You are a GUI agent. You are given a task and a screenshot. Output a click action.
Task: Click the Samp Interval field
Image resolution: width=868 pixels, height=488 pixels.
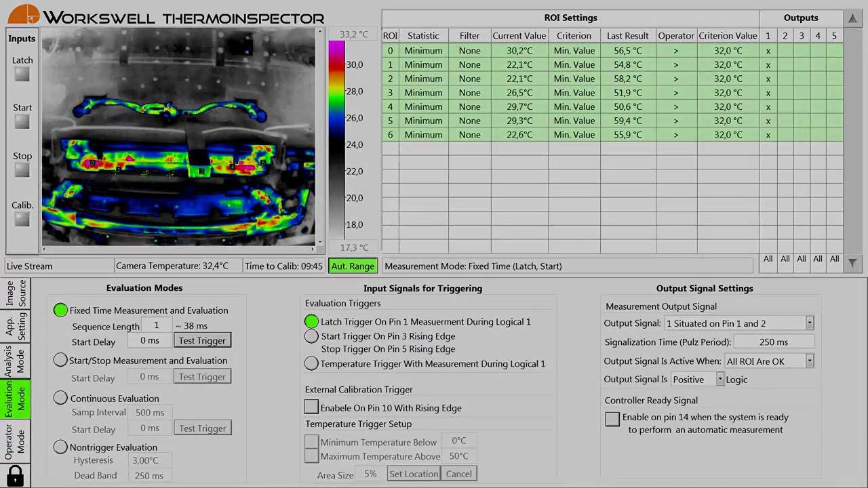click(149, 412)
